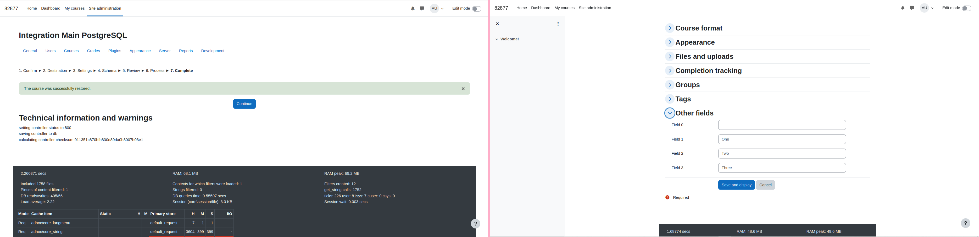The width and height of the screenshot is (980, 237).
Task: Click site name 82877 in right window
Action: [502, 8]
